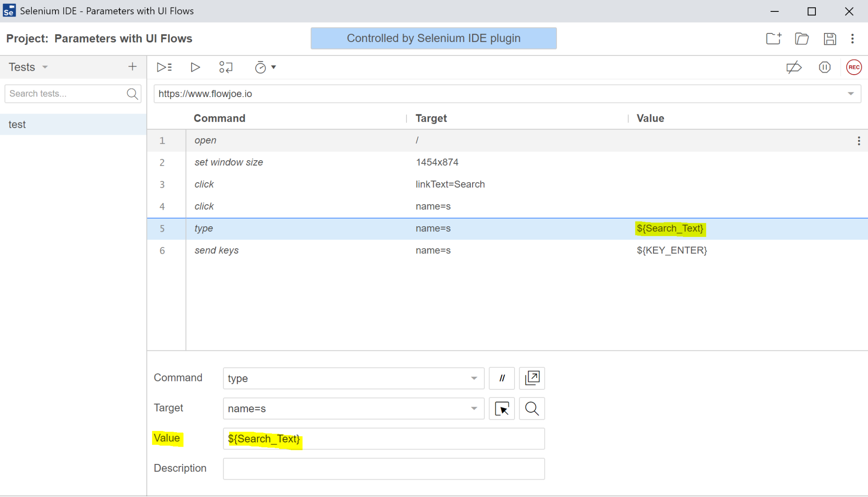Click the Pause execution icon
The width and height of the screenshot is (868, 497).
pos(825,67)
